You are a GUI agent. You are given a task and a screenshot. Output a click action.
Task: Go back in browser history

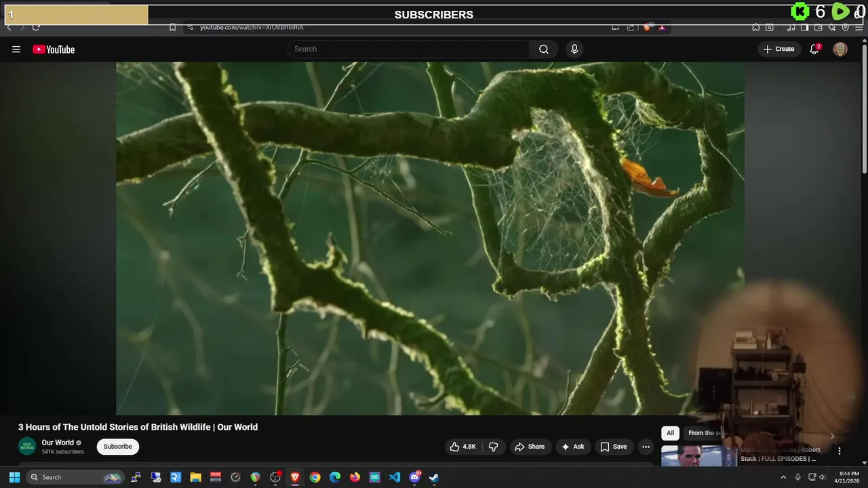9,27
